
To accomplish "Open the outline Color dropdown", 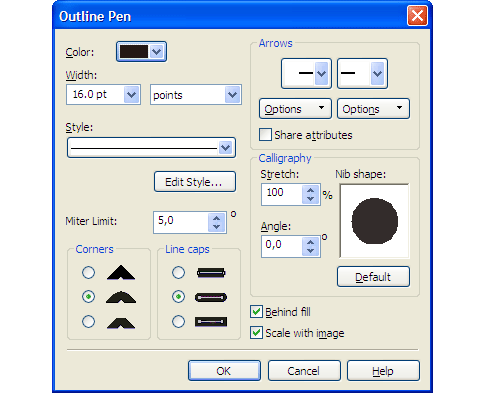I will [141, 52].
